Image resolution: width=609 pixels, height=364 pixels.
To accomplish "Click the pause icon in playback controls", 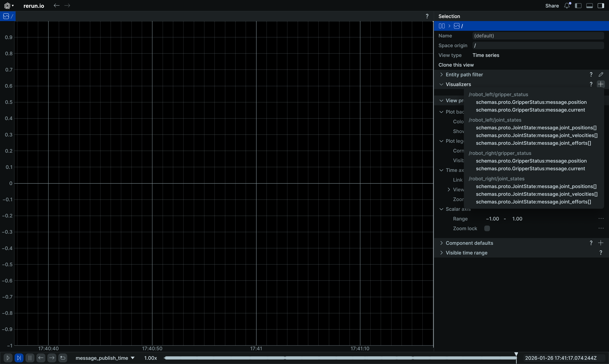I will pyautogui.click(x=30, y=358).
